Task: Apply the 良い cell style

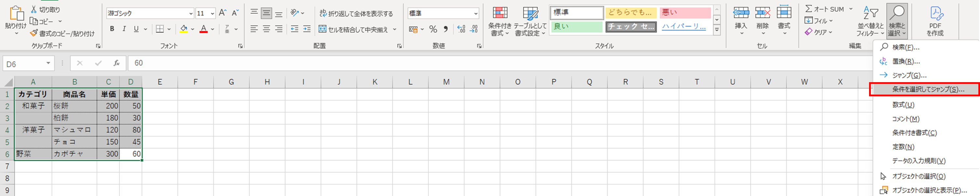Action: pos(576,27)
